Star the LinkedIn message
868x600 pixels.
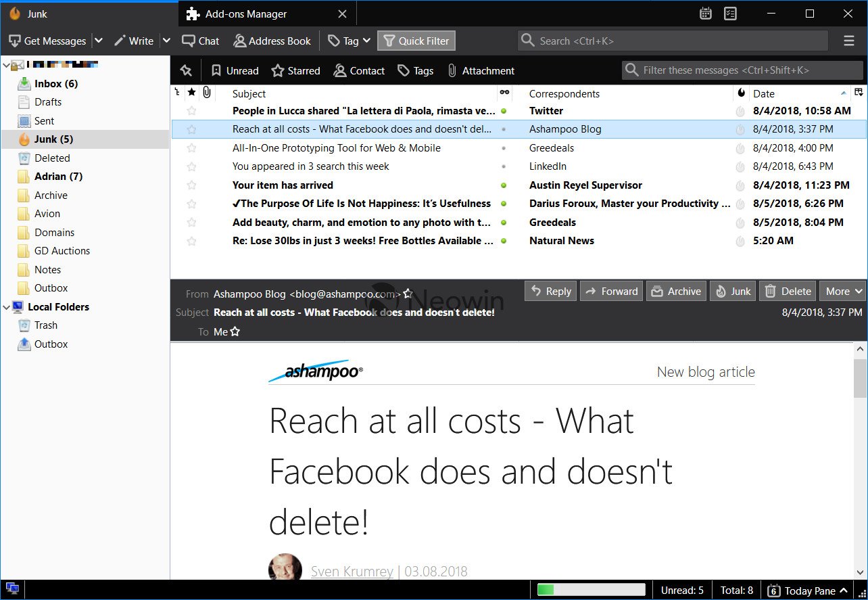tap(192, 166)
